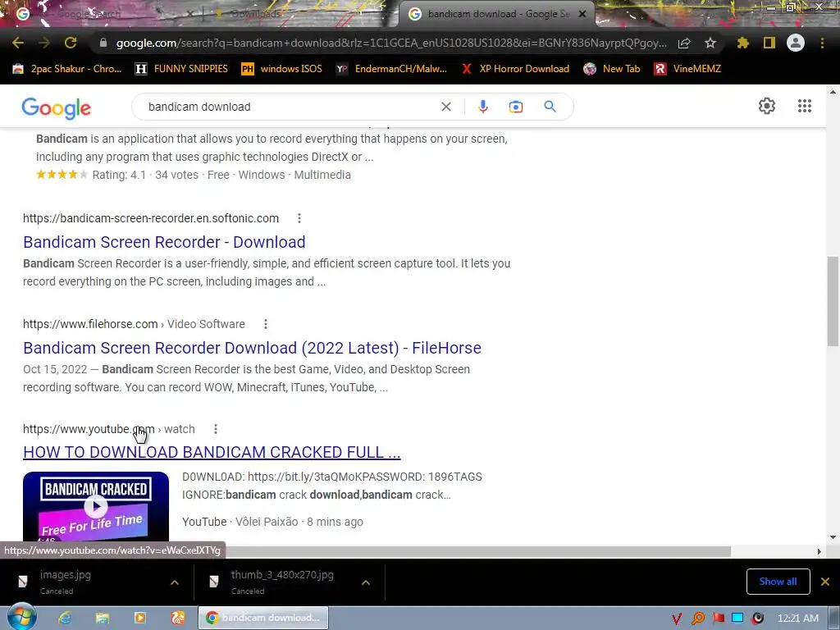Open the FileHorse Bandicam download result
Screen dimensions: 840x630
tap(252, 348)
